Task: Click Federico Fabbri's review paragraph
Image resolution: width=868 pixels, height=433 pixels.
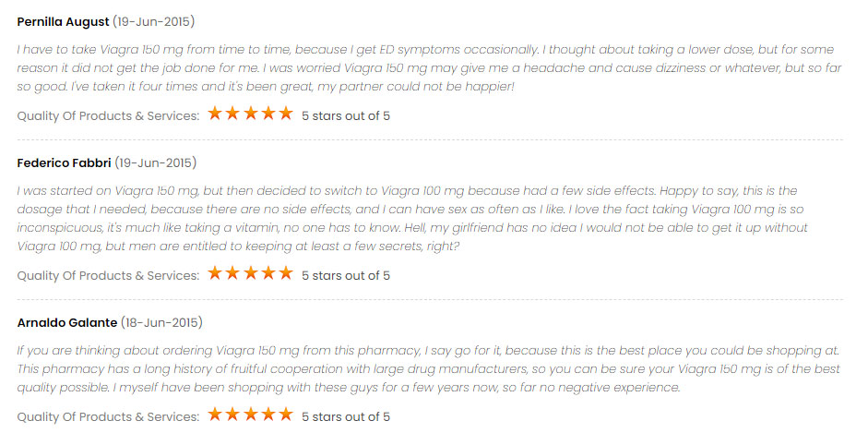Action: pyautogui.click(x=412, y=218)
